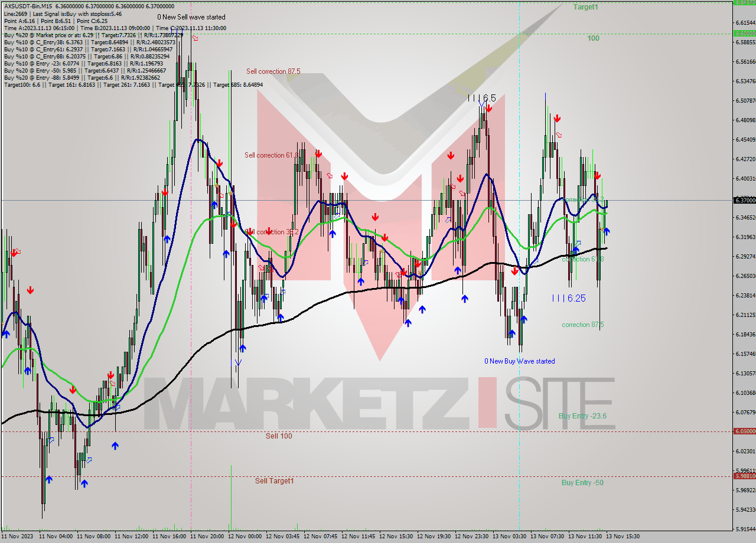
Task: Click the '13 Nov 03:30' time axis label
Action: 510,537
